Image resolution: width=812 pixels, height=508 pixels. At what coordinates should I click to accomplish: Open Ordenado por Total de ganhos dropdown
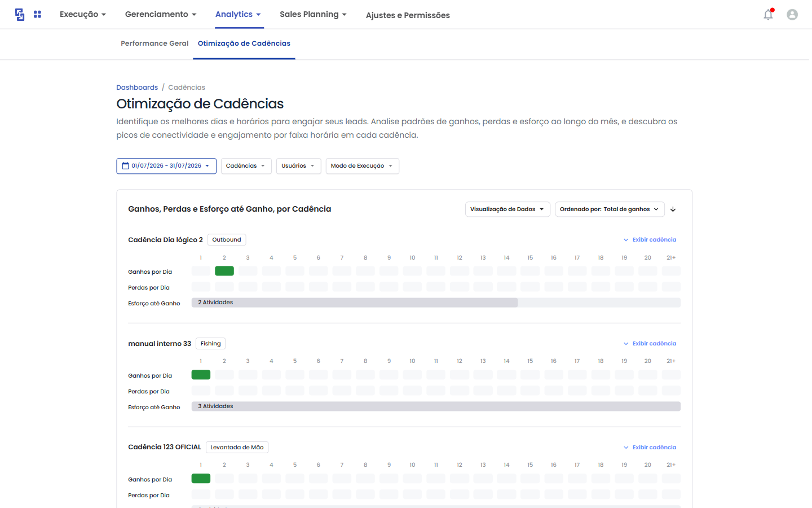click(610, 209)
